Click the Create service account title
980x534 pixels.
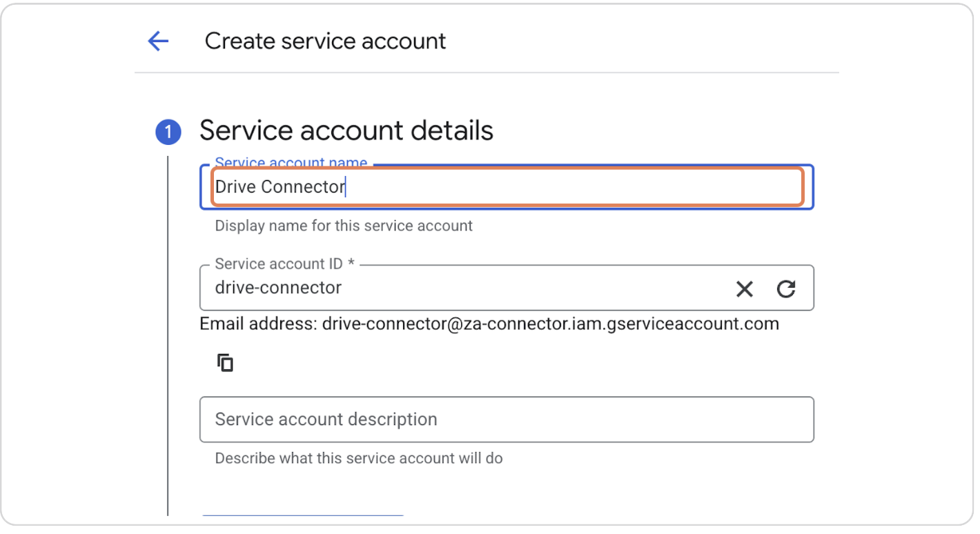324,41
